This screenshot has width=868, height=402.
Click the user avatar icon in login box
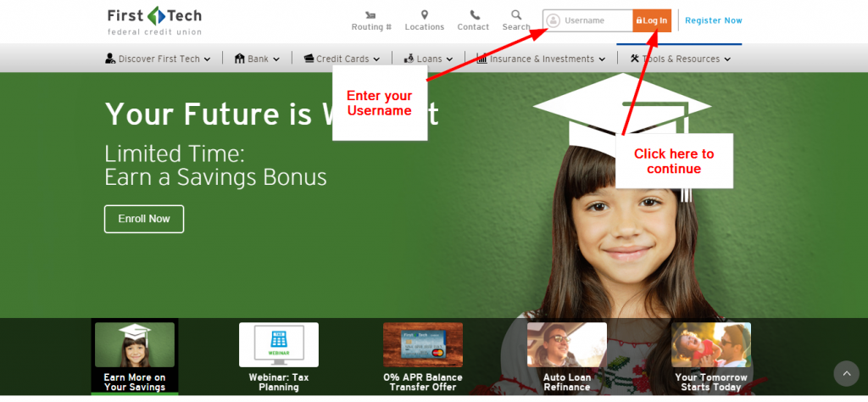(x=553, y=20)
